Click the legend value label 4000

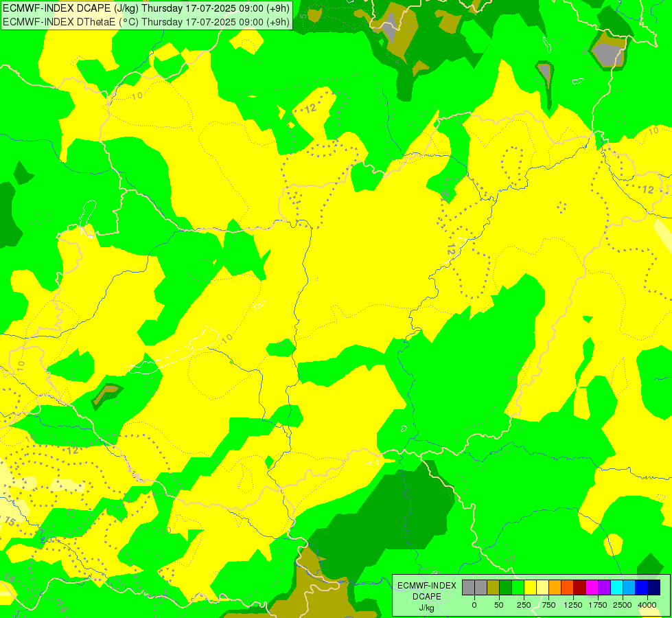(647, 605)
